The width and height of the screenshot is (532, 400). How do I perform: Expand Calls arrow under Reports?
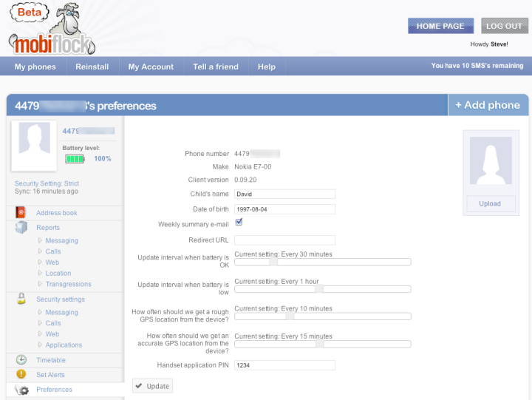pyautogui.click(x=40, y=251)
